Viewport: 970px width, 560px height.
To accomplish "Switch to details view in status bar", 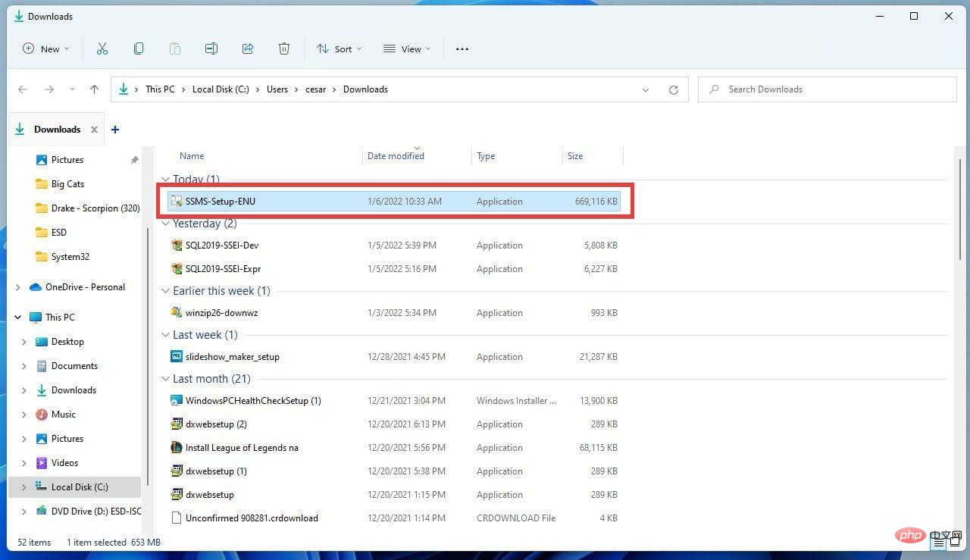I will pyautogui.click(x=937, y=543).
